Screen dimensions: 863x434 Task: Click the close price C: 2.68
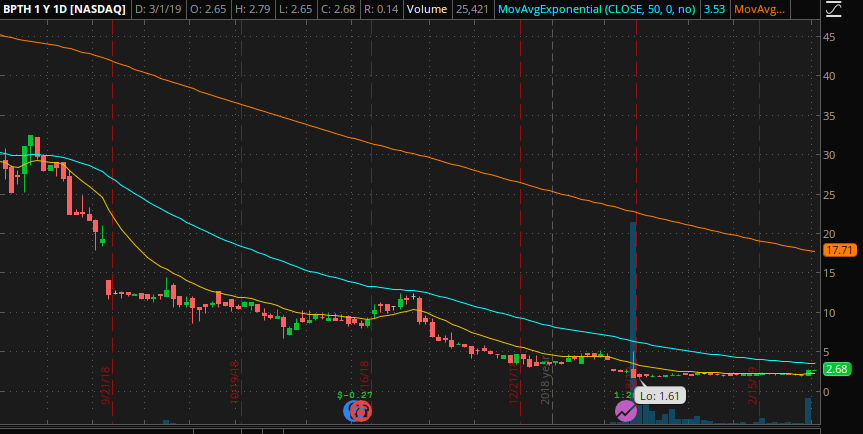(339, 9)
